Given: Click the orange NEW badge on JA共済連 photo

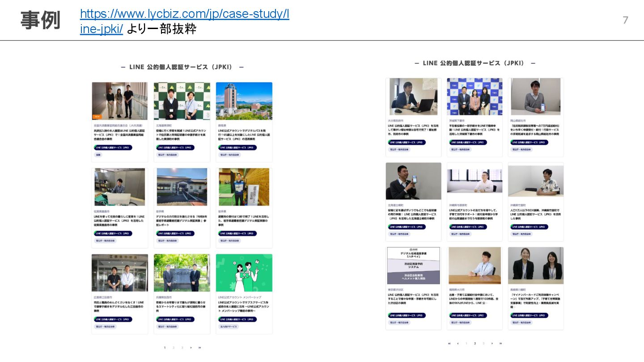Looking at the screenshot, I should pos(97,117).
